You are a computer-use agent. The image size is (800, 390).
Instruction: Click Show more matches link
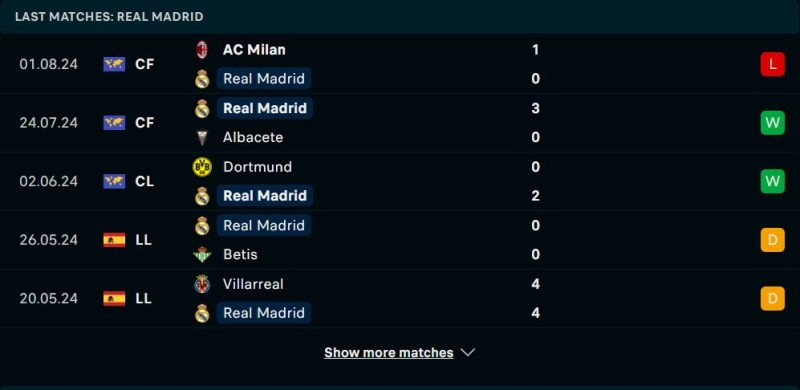tap(389, 353)
